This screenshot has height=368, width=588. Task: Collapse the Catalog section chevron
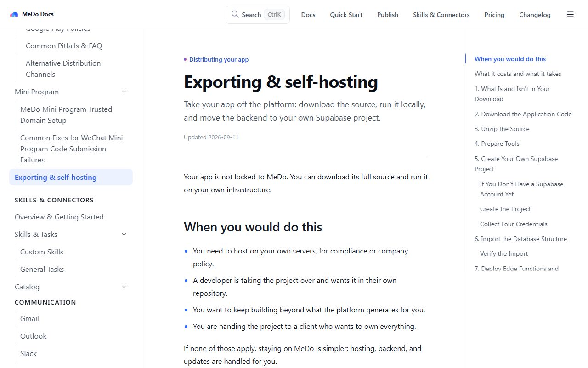[x=124, y=287]
